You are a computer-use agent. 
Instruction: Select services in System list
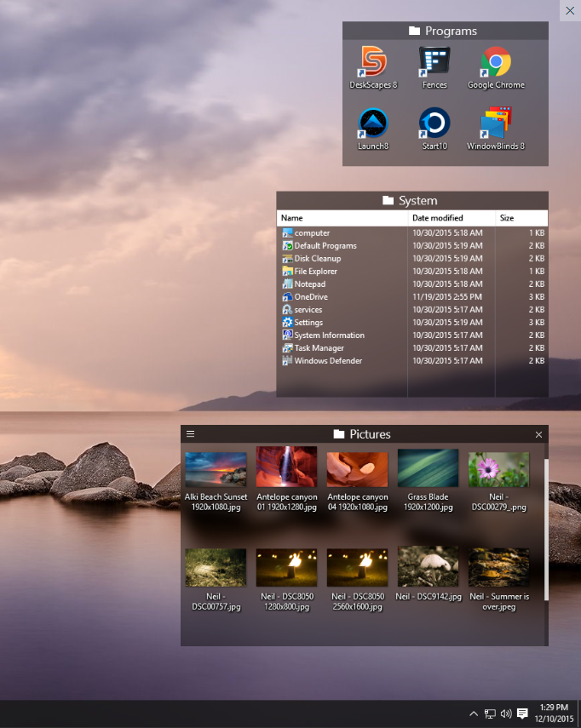point(412,309)
